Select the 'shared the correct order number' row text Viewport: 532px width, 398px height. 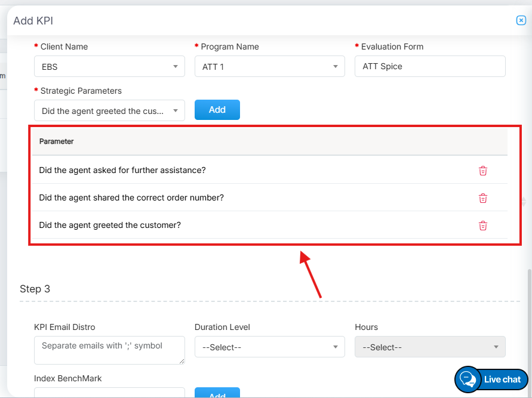(131, 198)
